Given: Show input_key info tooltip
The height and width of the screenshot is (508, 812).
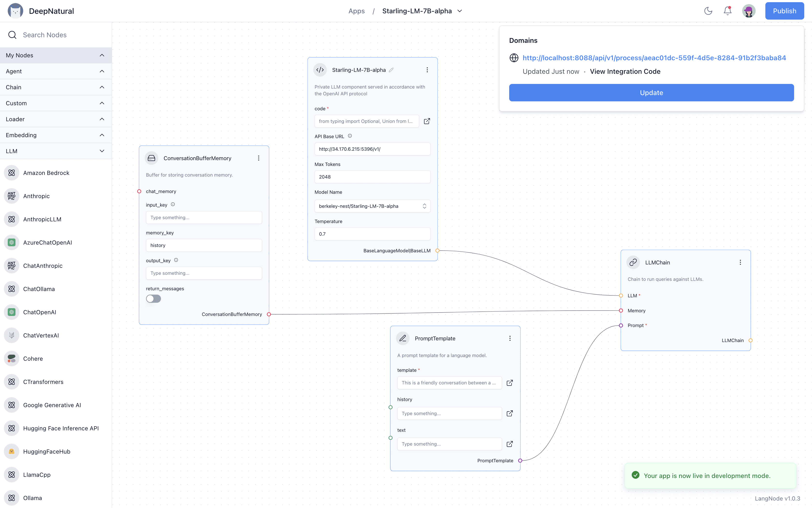Looking at the screenshot, I should [x=173, y=205].
